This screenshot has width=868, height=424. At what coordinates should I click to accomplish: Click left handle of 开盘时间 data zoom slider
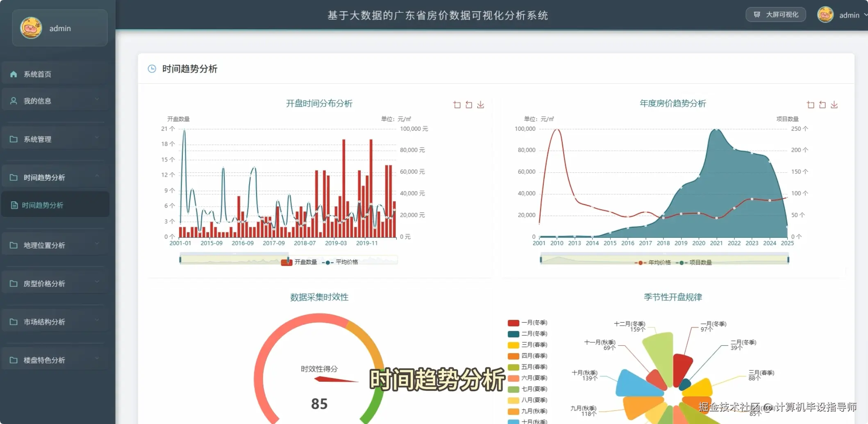[180, 260]
